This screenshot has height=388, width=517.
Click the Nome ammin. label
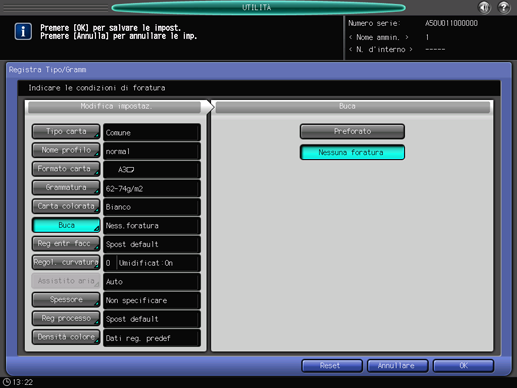pos(378,37)
